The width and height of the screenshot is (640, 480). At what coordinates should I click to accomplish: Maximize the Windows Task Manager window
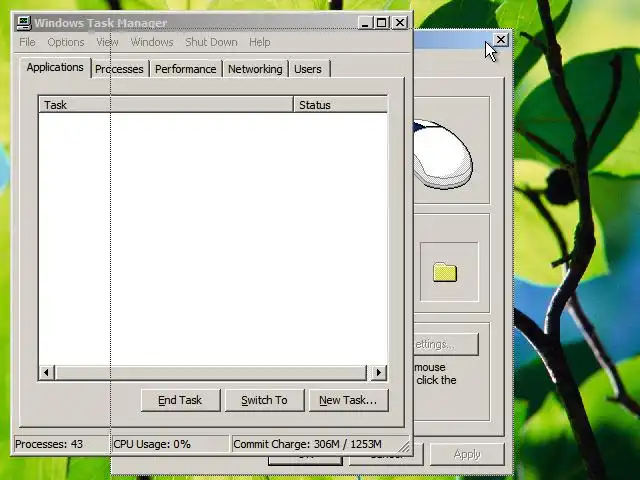click(382, 23)
